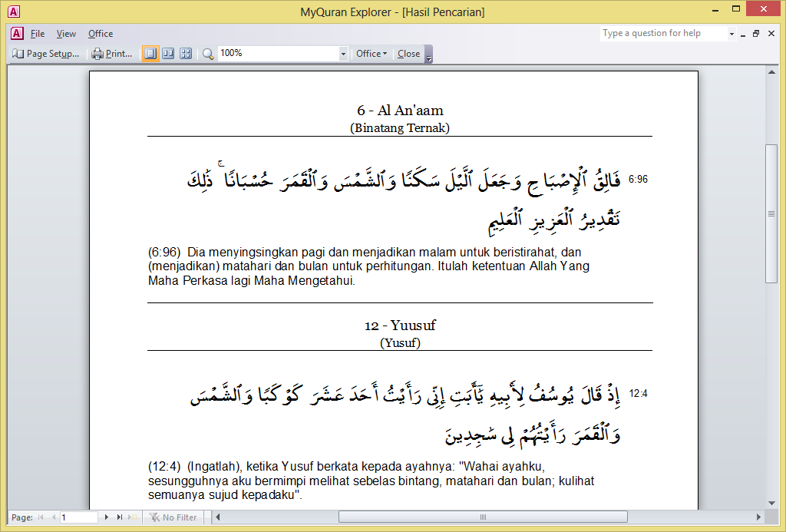Go to next page arrow
Screen dimensions: 786x532
pos(107,517)
